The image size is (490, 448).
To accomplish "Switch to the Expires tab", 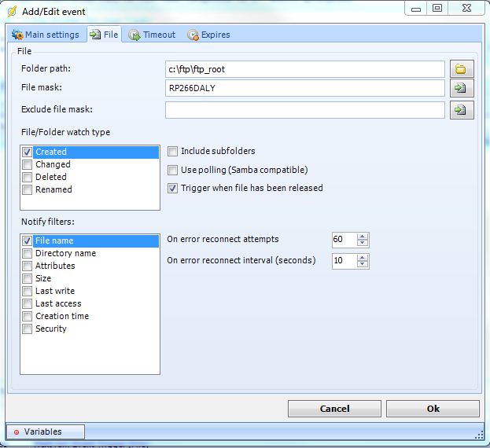I will point(208,35).
